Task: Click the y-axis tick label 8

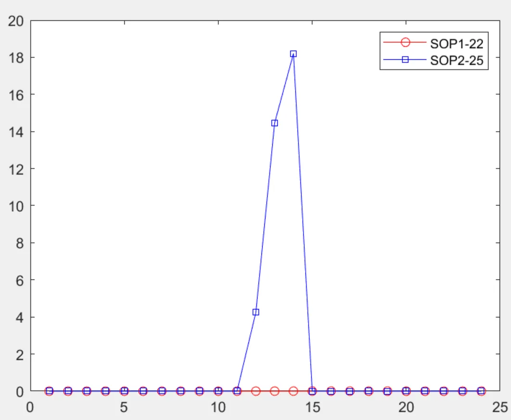Action: tap(20, 243)
